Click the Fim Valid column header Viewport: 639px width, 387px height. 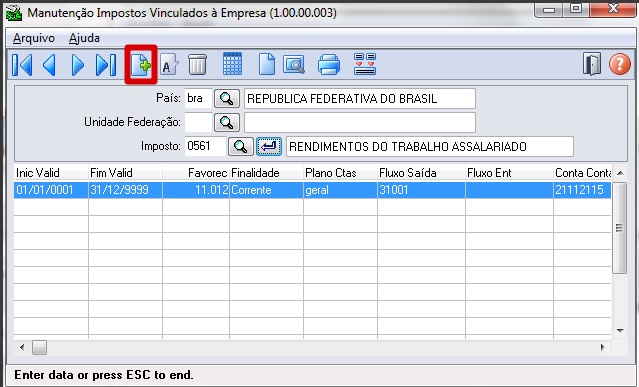(x=125, y=173)
